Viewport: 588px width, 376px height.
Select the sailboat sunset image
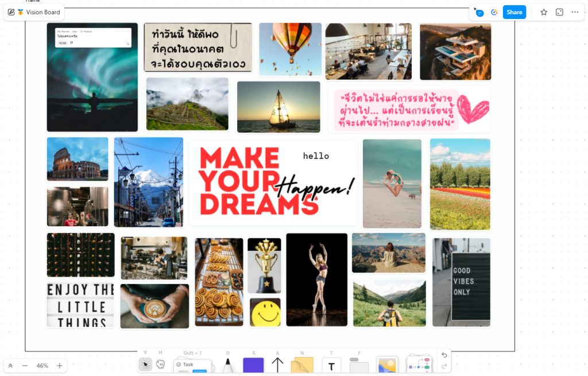pos(278,107)
